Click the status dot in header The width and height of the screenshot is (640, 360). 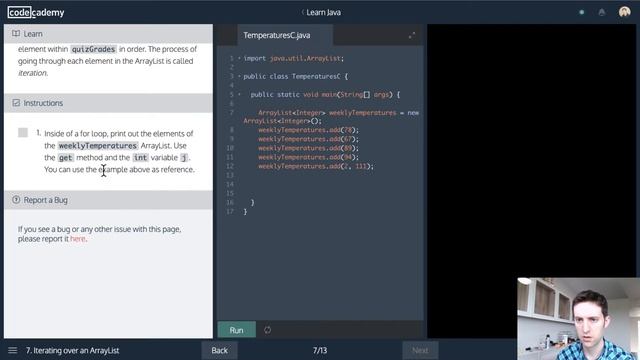pyautogui.click(x=582, y=12)
